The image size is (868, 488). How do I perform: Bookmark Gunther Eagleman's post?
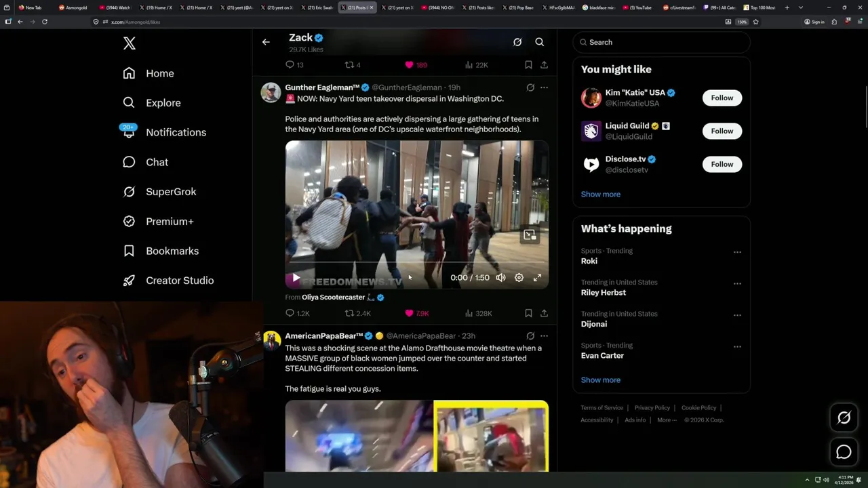528,313
